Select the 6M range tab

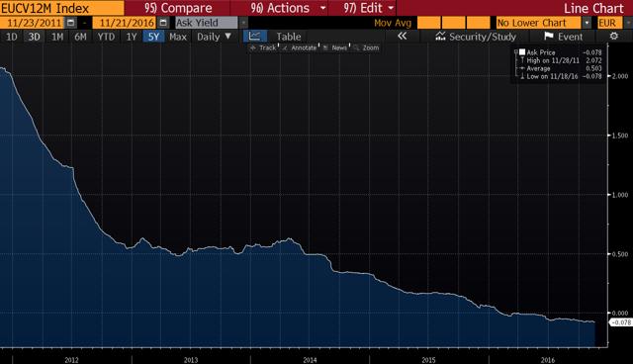click(x=80, y=37)
